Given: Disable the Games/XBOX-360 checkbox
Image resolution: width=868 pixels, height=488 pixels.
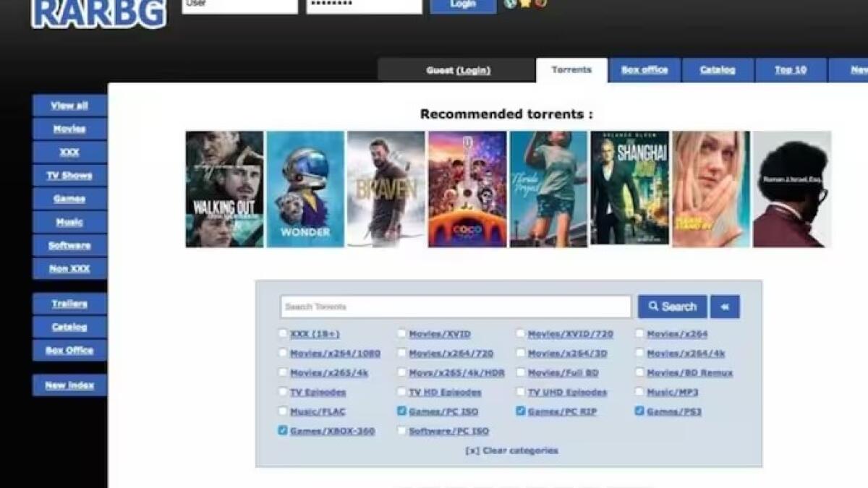Looking at the screenshot, I should 283,431.
